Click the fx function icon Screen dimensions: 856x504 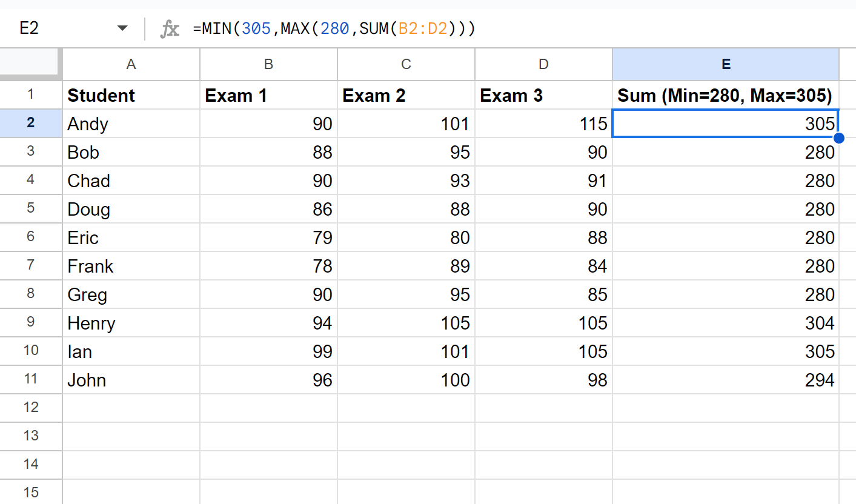[170, 28]
